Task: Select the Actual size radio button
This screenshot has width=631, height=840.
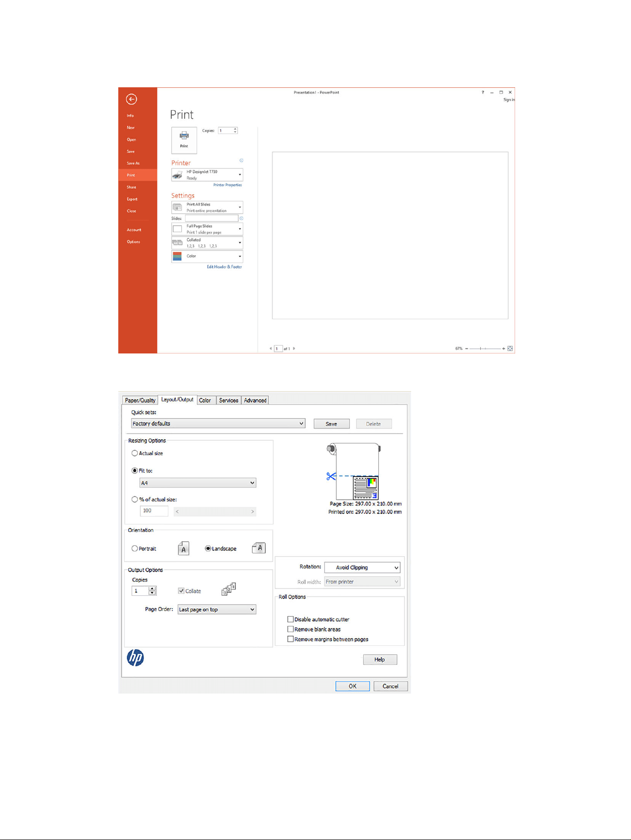Action: (x=135, y=453)
